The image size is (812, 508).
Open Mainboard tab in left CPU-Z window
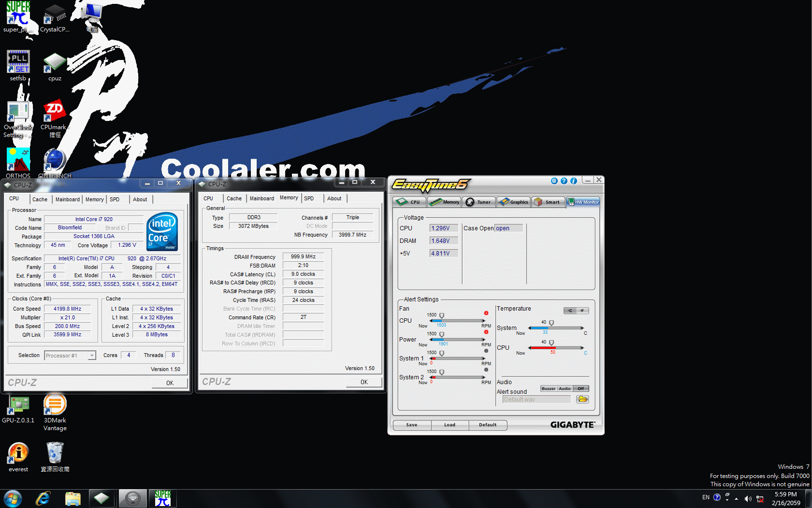[68, 199]
